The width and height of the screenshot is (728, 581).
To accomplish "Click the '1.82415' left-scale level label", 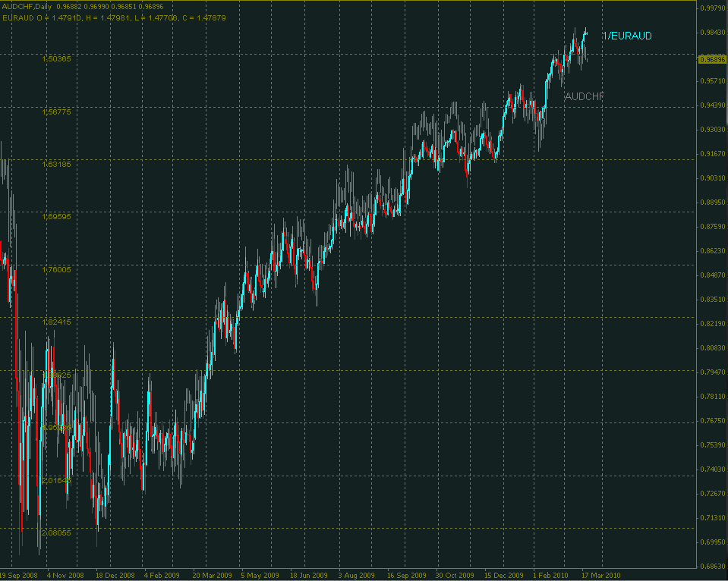I will point(57,322).
